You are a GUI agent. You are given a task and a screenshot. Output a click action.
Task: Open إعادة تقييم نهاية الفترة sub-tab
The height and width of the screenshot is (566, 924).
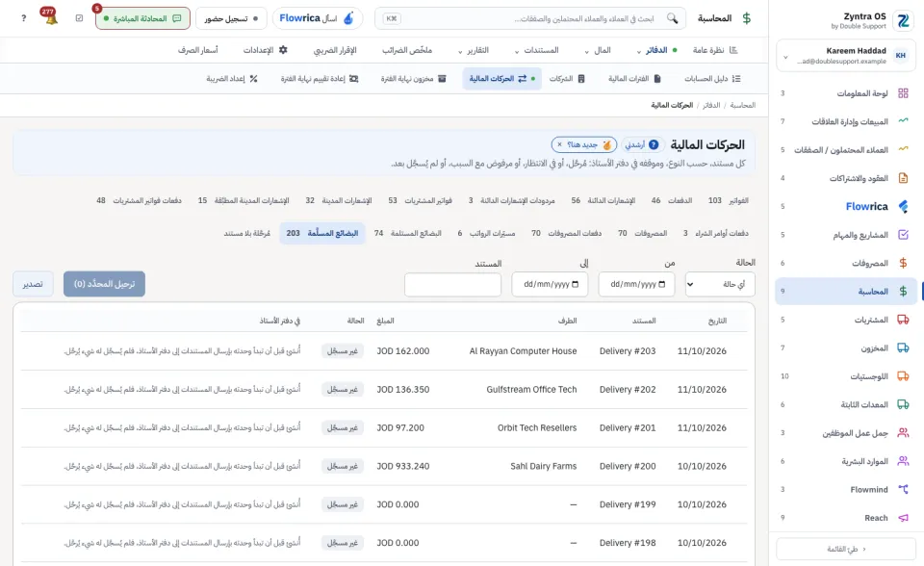click(320, 78)
